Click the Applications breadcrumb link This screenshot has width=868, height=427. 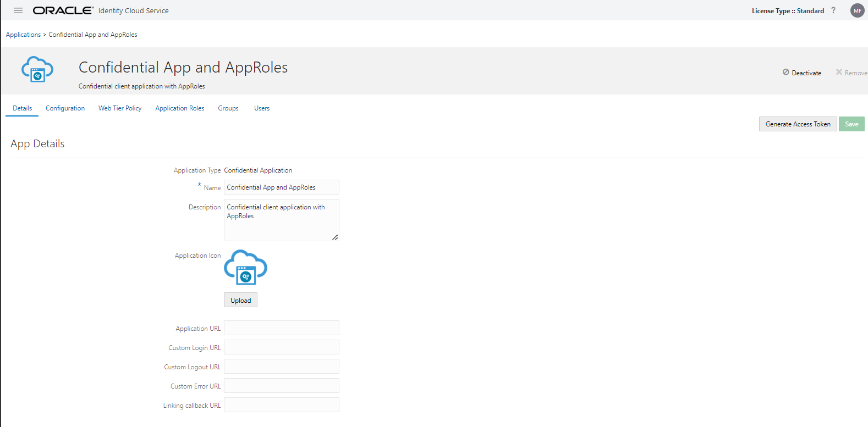(23, 35)
